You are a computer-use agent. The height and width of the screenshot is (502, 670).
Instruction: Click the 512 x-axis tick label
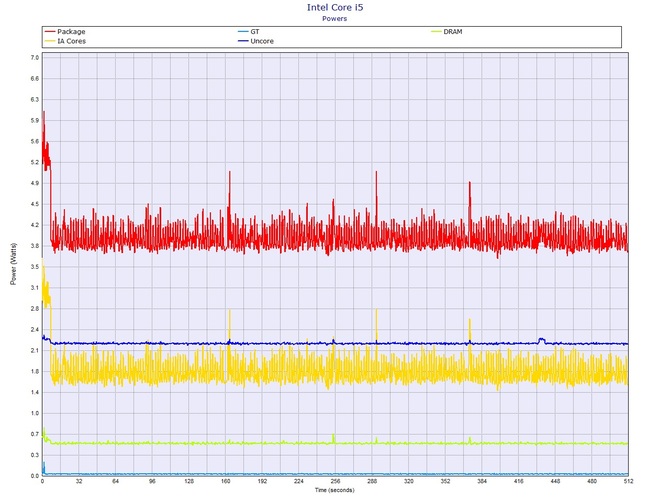pos(628,481)
